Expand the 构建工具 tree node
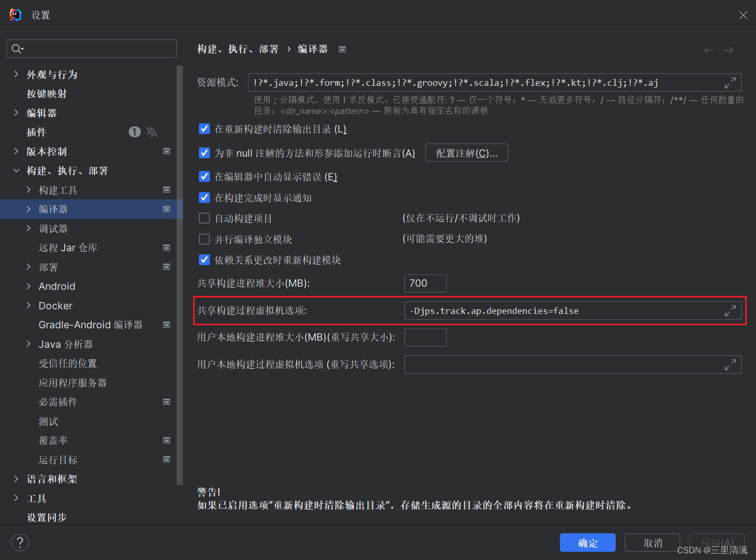This screenshot has width=756, height=560. (29, 190)
